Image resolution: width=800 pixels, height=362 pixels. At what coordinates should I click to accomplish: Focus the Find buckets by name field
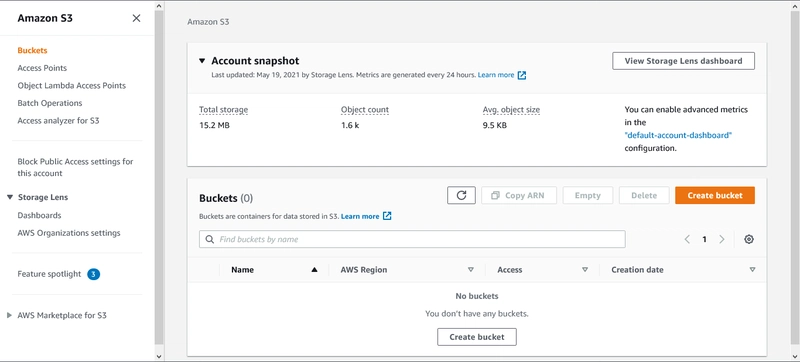[412, 239]
